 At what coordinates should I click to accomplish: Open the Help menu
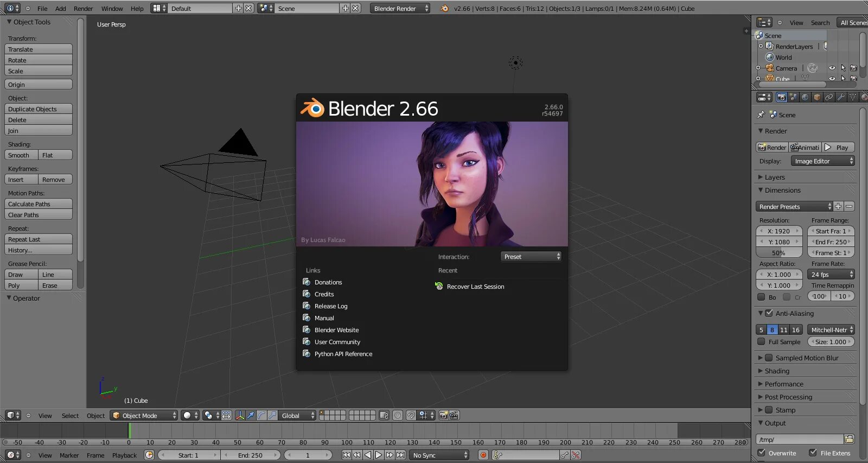[x=137, y=8]
